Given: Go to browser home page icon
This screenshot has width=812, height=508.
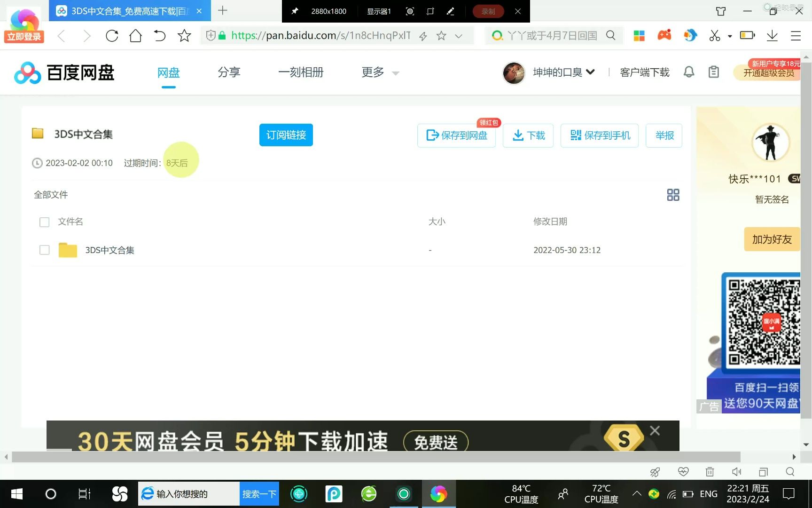Looking at the screenshot, I should (135, 36).
